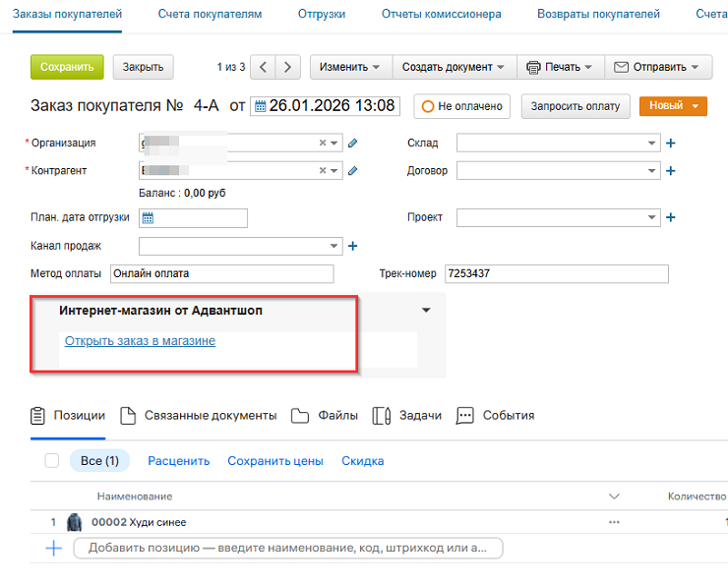The image size is (728, 583).
Task: Switch to Счета покупателям tab
Action: (x=210, y=14)
